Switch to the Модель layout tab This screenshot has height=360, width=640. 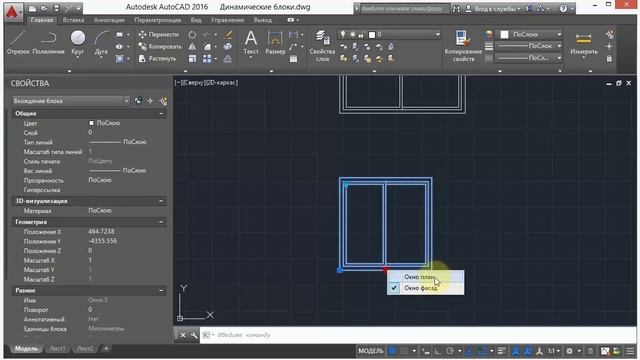pyautogui.click(x=26, y=349)
